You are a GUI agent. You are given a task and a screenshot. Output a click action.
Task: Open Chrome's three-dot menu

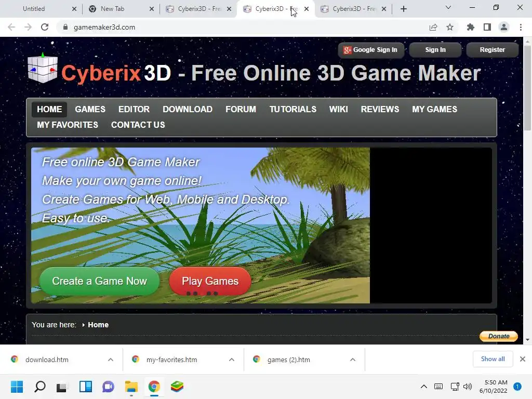click(521, 27)
